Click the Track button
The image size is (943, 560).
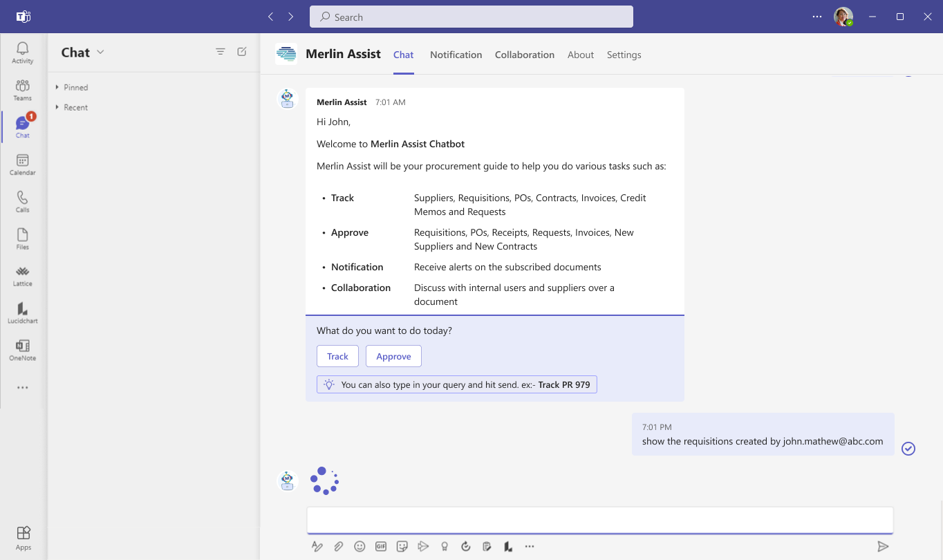point(338,356)
